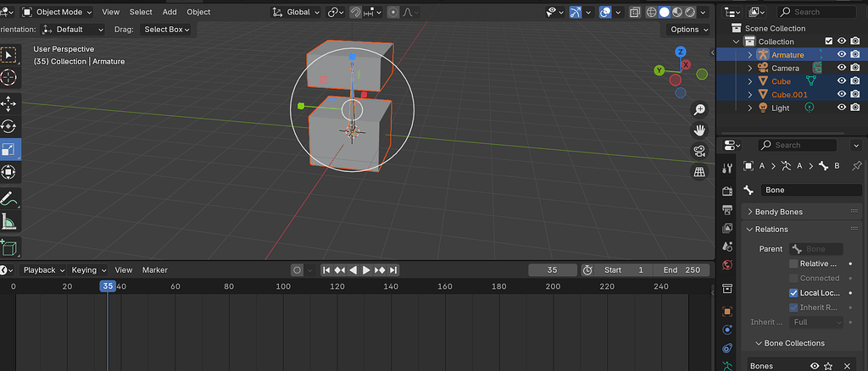The height and width of the screenshot is (371, 868).
Task: Select the Move tool in the toolbar
Action: pos(9,102)
